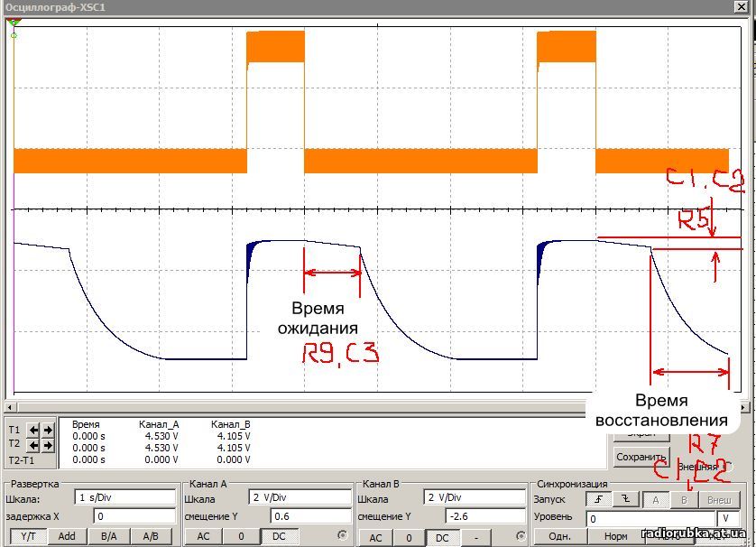Image resolution: width=756 pixels, height=547 pixels.
Task: Choose the Одн. single trigger mode
Action: pos(560,536)
